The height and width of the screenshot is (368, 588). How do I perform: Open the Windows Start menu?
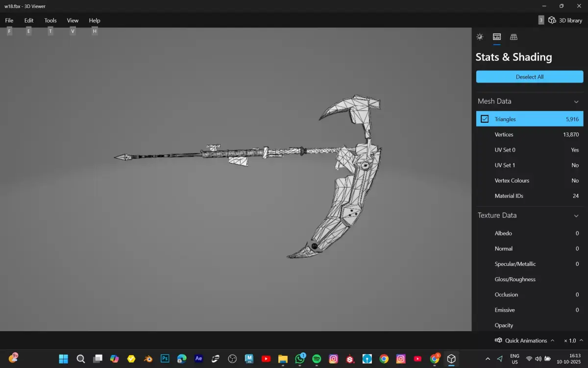pyautogui.click(x=64, y=359)
